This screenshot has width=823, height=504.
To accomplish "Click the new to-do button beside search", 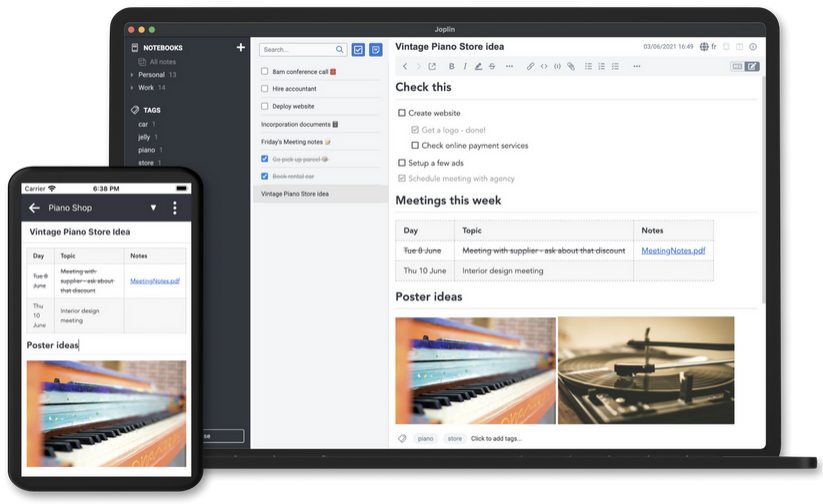I will (x=358, y=50).
